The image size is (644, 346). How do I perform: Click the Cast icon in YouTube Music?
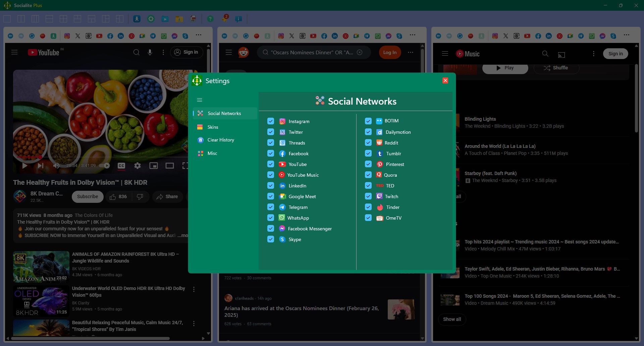562,54
